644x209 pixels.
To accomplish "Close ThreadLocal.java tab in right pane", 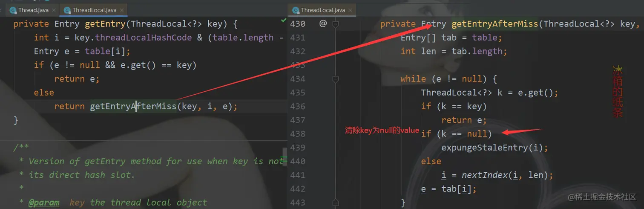I will pos(351,10).
